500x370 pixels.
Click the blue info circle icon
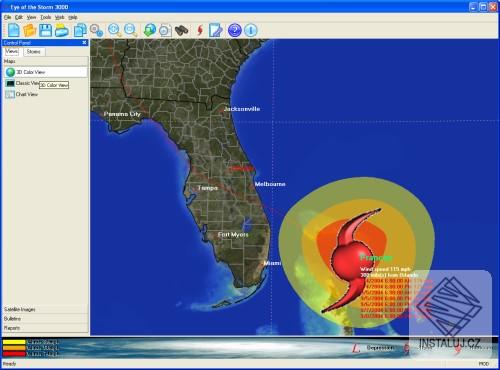coord(251,30)
